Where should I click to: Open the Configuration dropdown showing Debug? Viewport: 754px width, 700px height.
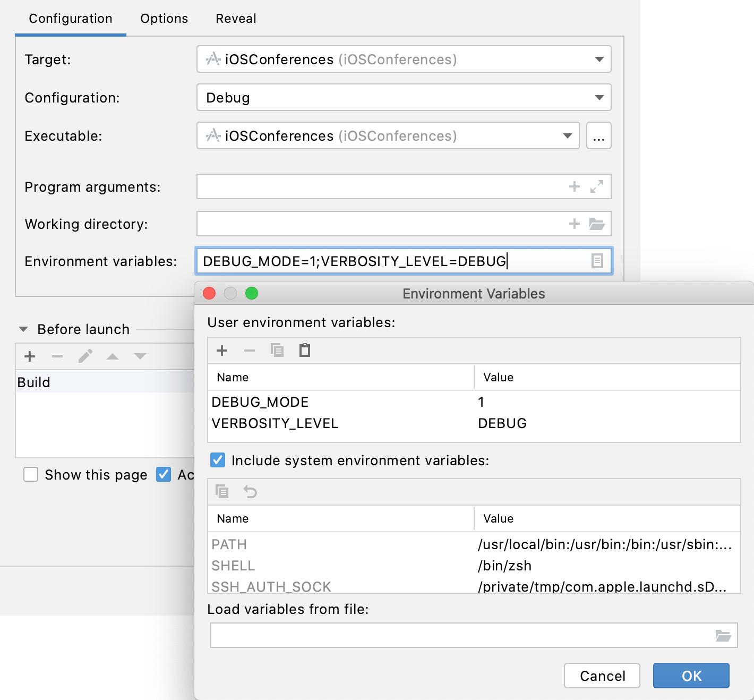[599, 97]
